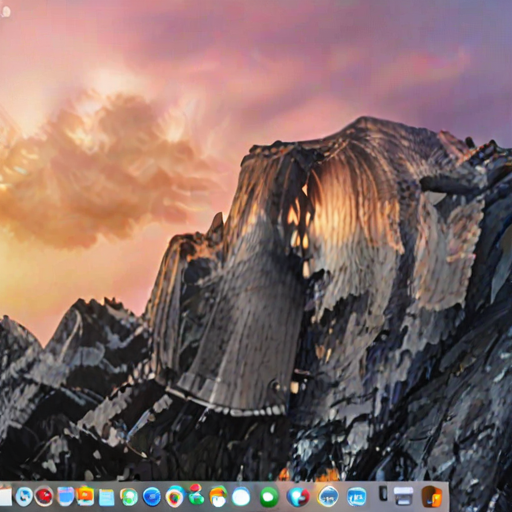Image resolution: width=512 pixels, height=512 pixels.
Task: Open the blue round dock icon with yellow rim
Action: (x=328, y=497)
